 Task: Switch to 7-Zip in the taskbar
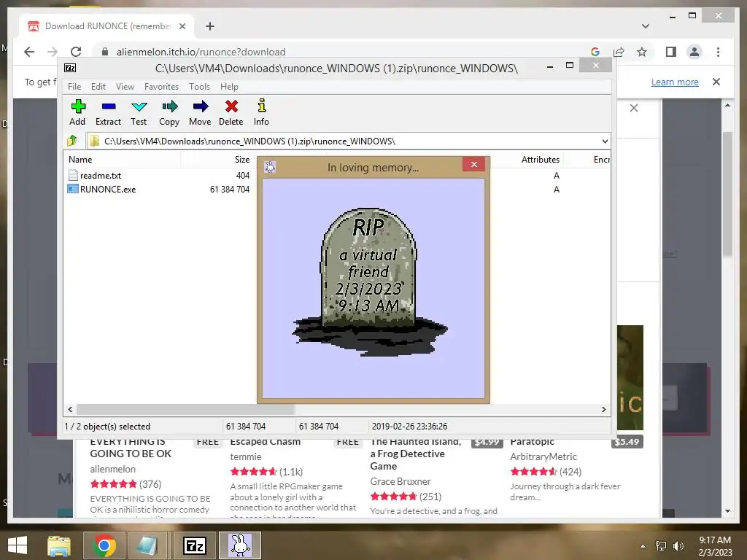(195, 545)
